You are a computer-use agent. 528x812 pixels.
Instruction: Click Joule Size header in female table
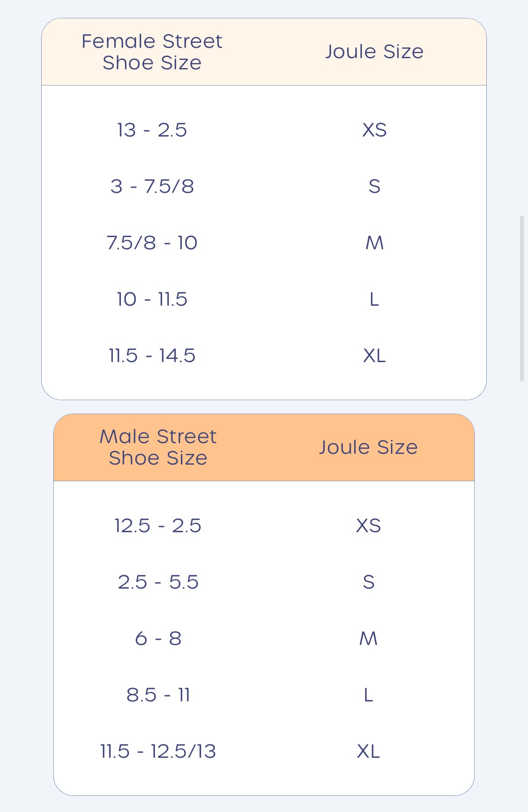(374, 52)
